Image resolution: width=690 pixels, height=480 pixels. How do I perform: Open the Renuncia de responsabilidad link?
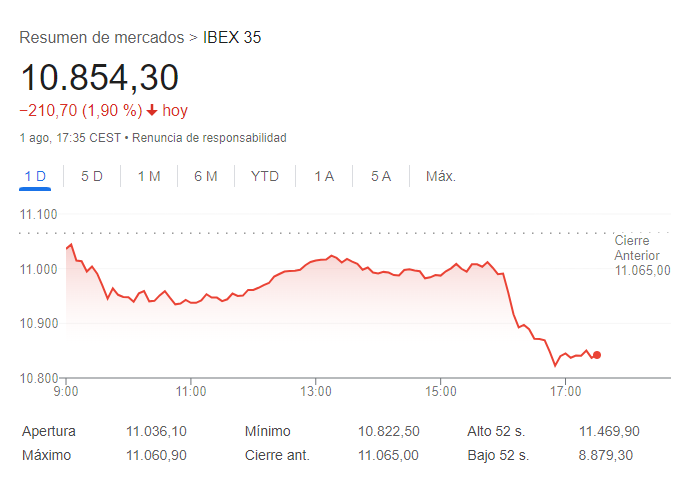(209, 137)
